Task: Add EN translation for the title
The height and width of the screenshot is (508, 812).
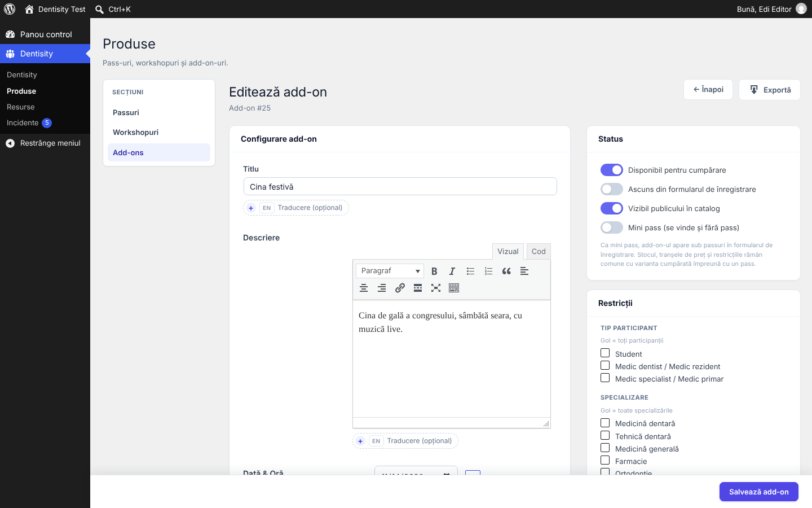Action: pyautogui.click(x=296, y=208)
